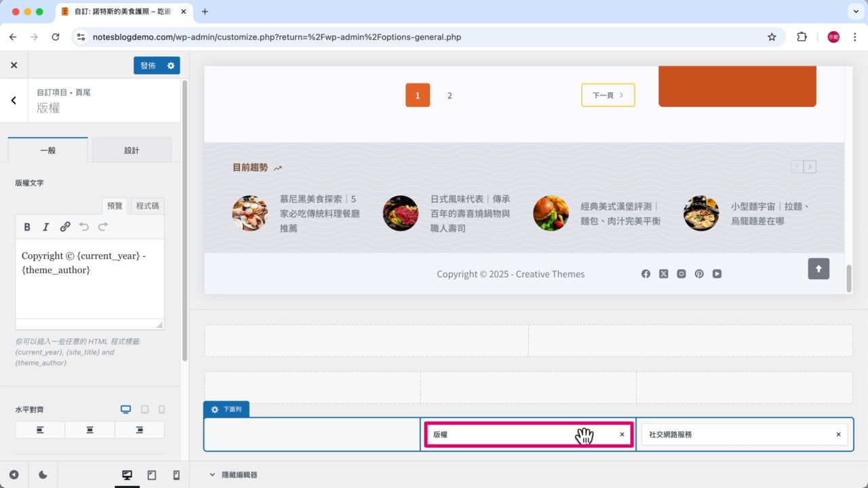This screenshot has width=868, height=488.
Task: Click the orange page 1 pagination block
Action: [417, 95]
